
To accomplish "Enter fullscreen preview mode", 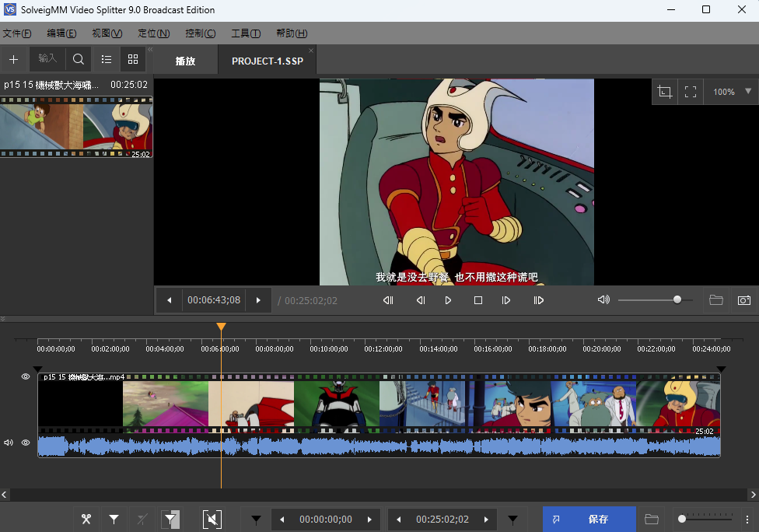I will tap(691, 92).
